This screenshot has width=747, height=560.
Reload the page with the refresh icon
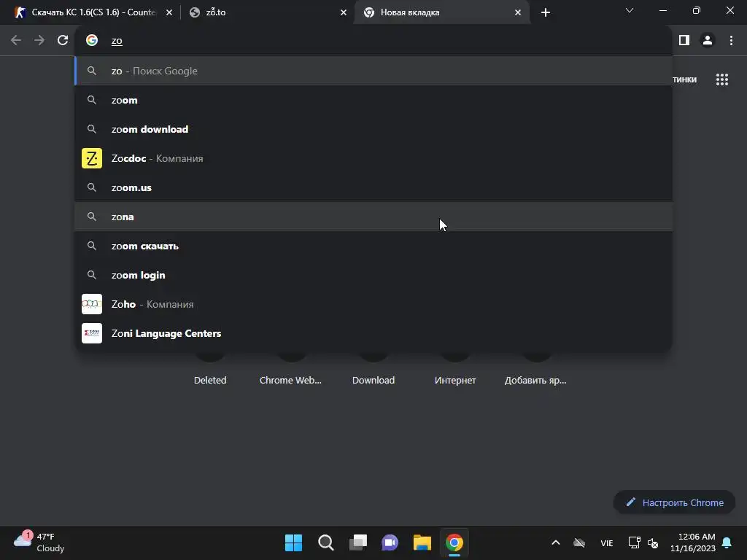[x=63, y=41]
